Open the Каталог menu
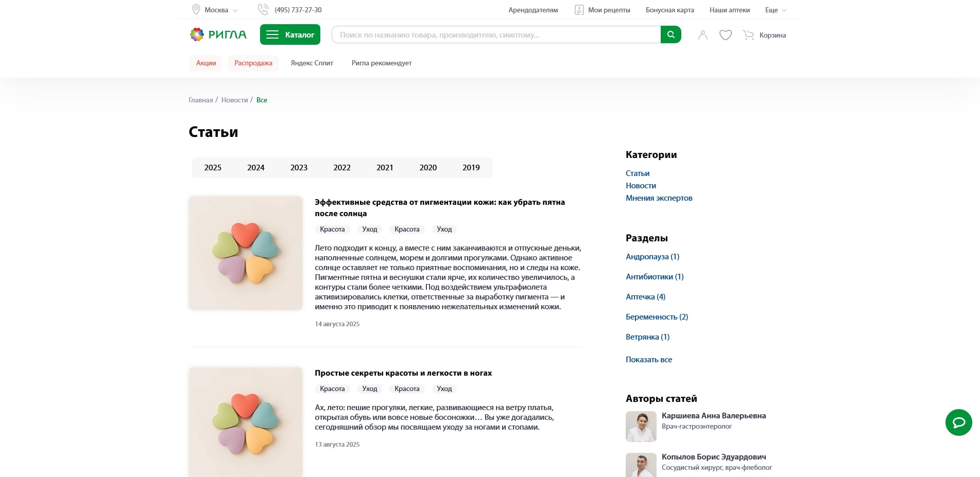 [290, 34]
